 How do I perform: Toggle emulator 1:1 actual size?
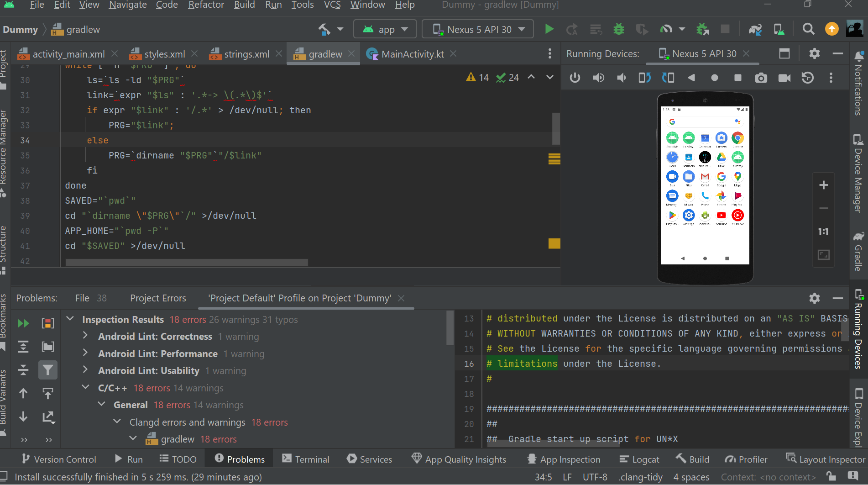tap(823, 232)
